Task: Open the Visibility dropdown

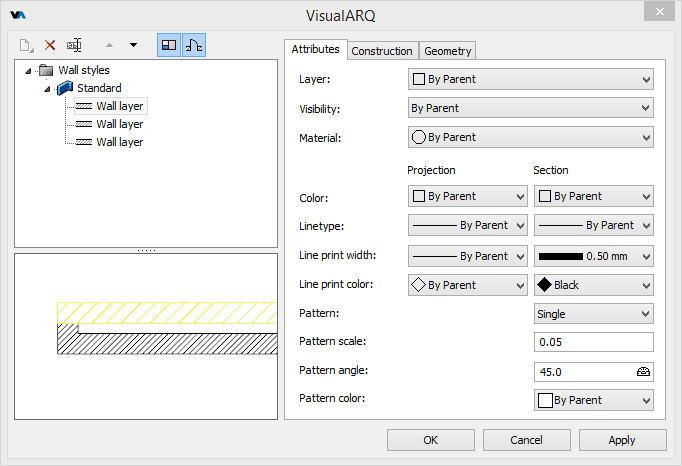Action: (x=531, y=108)
